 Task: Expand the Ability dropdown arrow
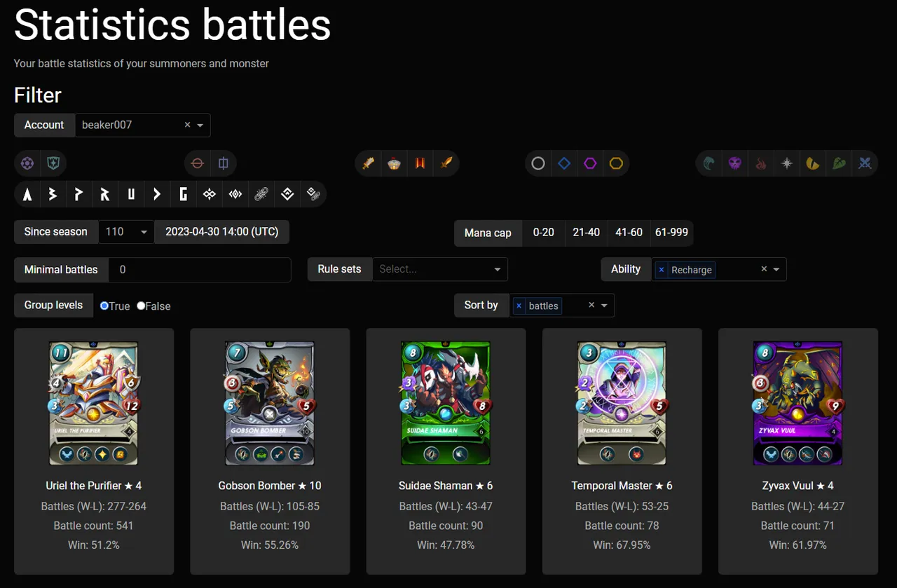(776, 269)
